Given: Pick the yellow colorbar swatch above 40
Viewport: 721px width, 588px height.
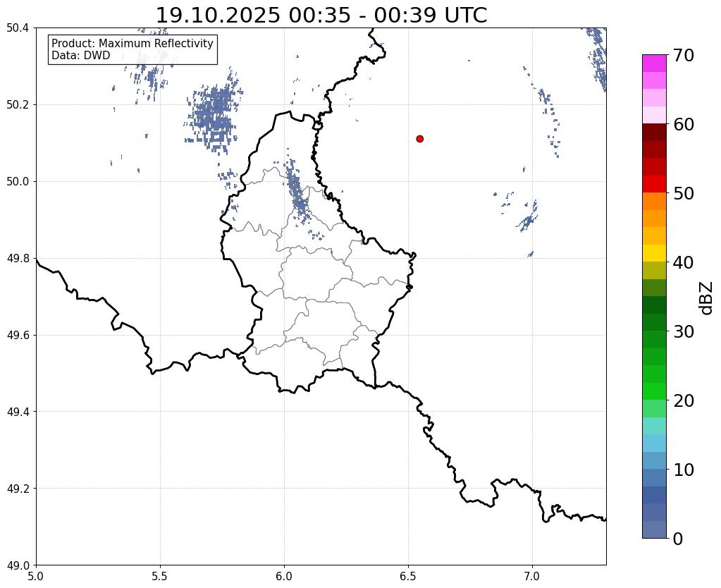Looking at the screenshot, I should (x=654, y=253).
